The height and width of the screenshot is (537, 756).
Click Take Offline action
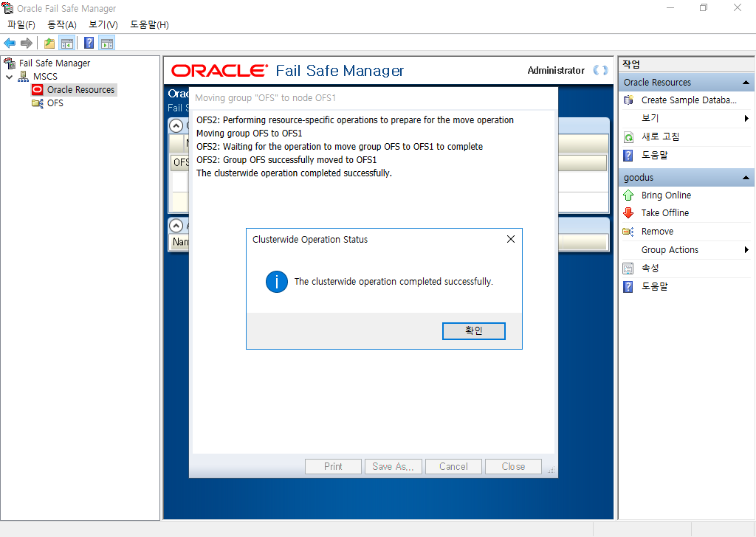pos(665,213)
